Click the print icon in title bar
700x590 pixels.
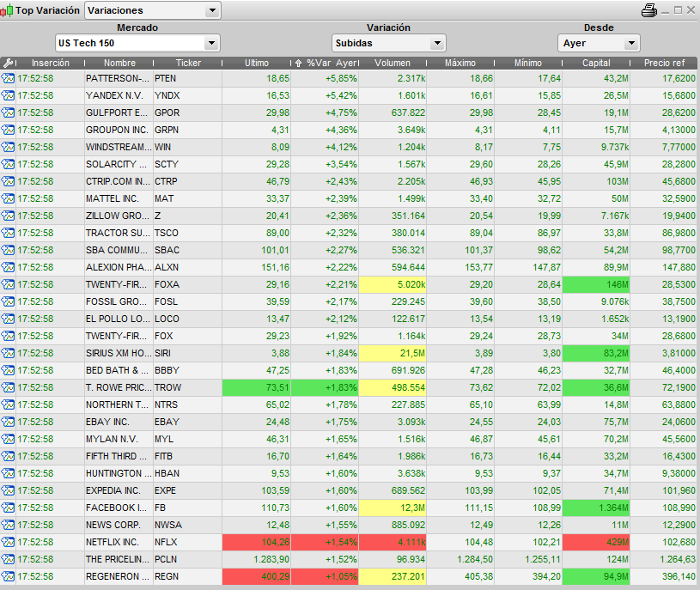click(x=649, y=10)
